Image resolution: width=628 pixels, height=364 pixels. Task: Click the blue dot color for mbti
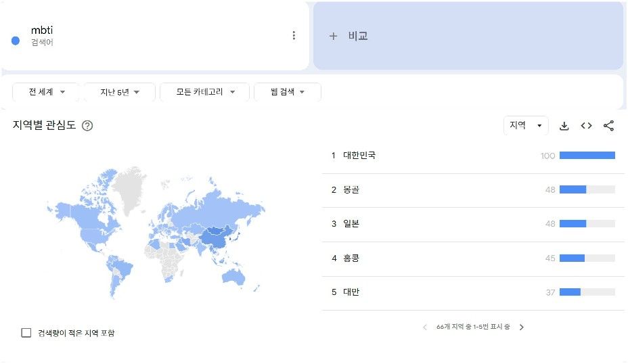tap(16, 41)
